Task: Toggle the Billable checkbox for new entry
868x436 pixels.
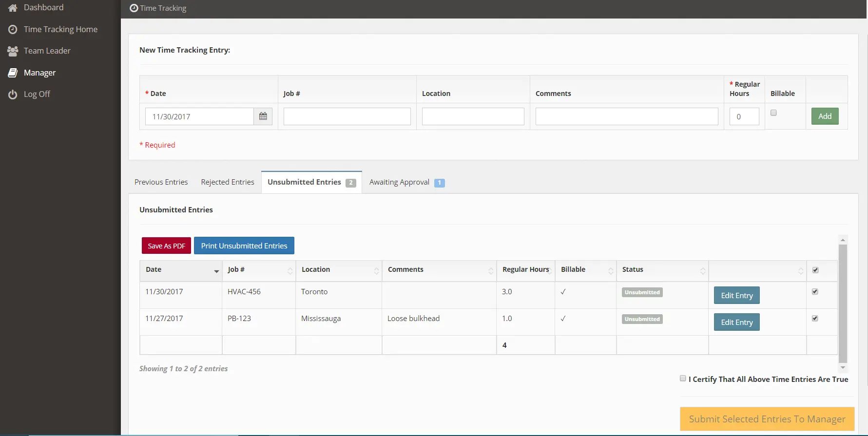Action: click(773, 113)
